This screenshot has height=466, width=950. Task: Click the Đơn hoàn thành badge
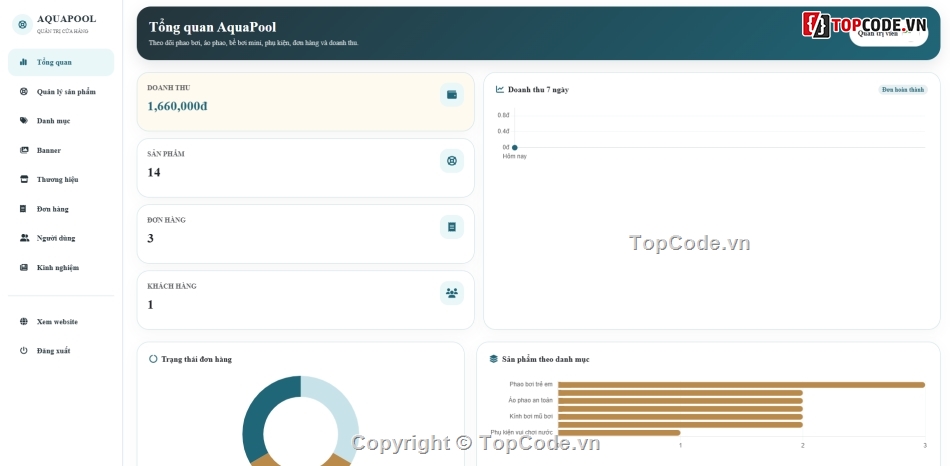(903, 90)
